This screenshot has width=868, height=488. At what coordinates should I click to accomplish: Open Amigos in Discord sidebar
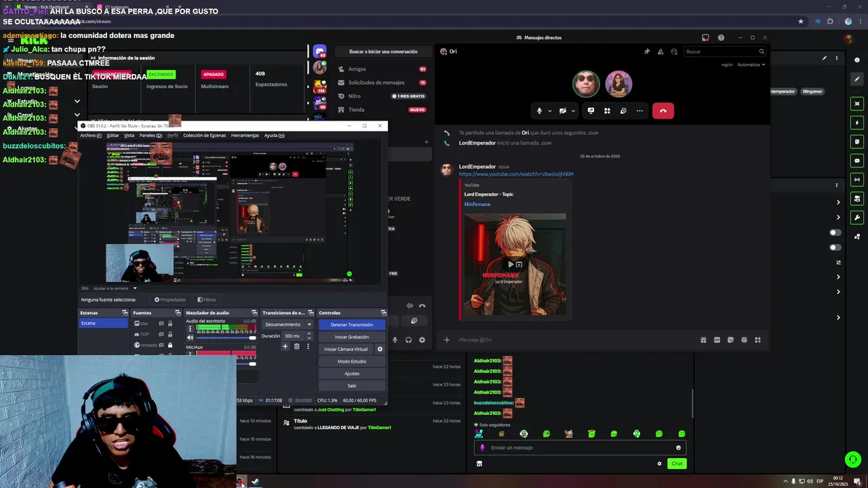357,69
